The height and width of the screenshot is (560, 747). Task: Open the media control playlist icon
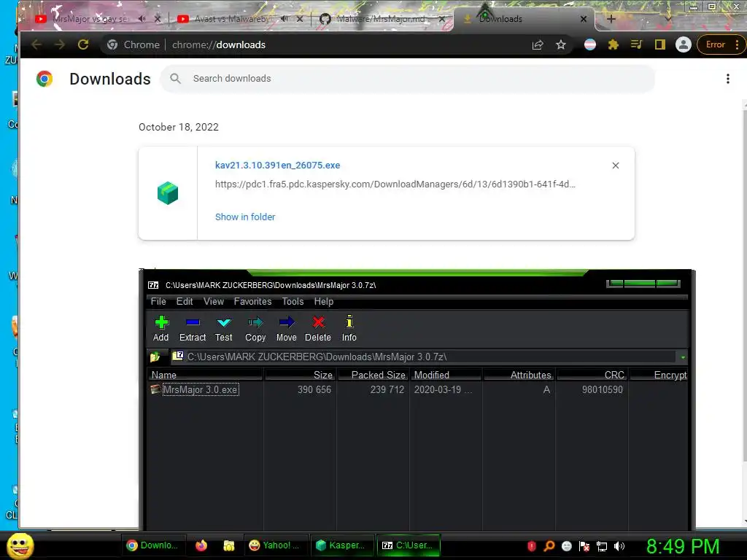[636, 44]
